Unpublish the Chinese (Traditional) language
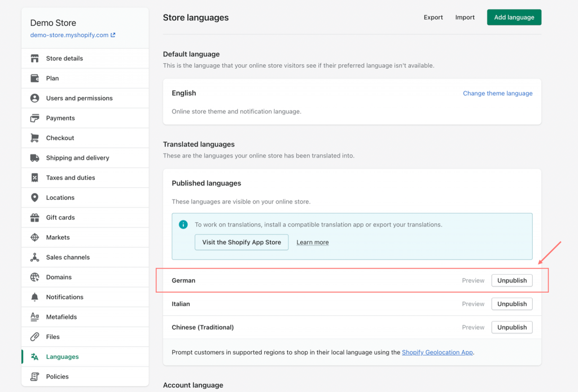578x392 pixels. [x=511, y=327]
